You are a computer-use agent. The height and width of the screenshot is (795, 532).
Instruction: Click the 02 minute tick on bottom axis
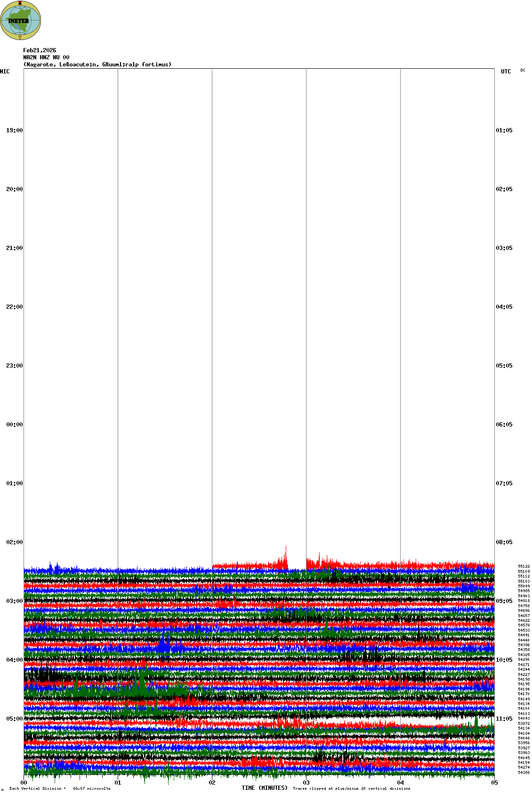pyautogui.click(x=212, y=783)
